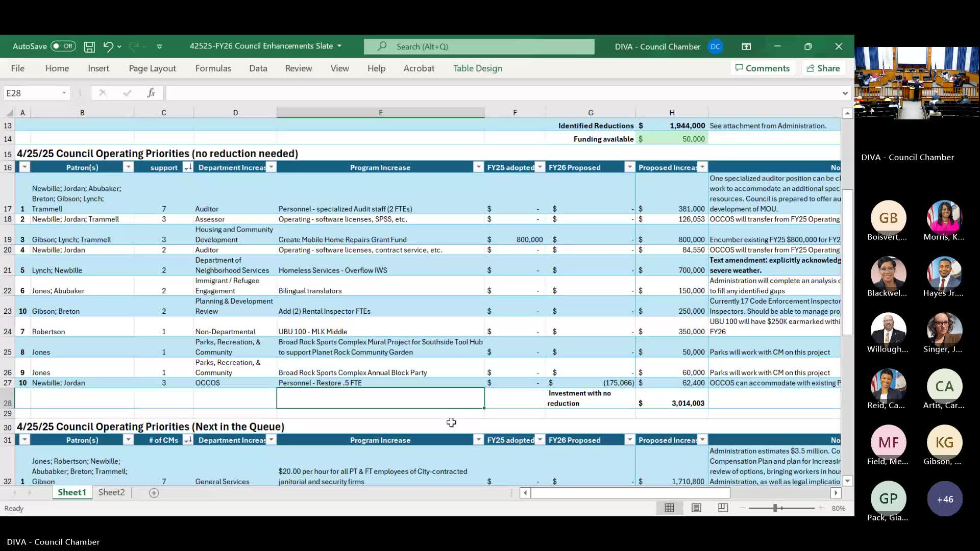The image size is (980, 551).
Task: Select column E header
Action: (x=380, y=113)
